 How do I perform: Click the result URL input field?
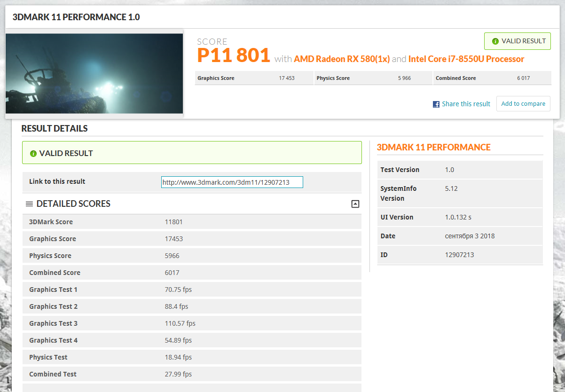click(232, 182)
